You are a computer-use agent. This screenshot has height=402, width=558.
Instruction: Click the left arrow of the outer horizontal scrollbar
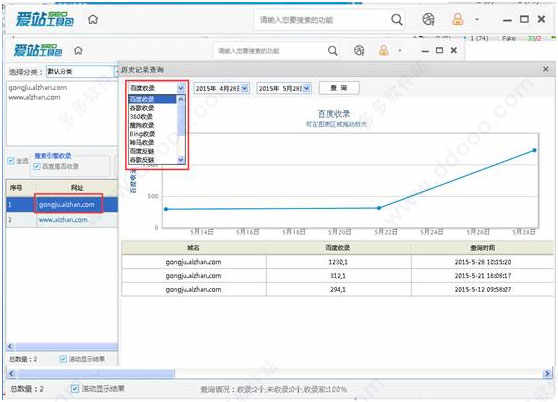point(12,373)
